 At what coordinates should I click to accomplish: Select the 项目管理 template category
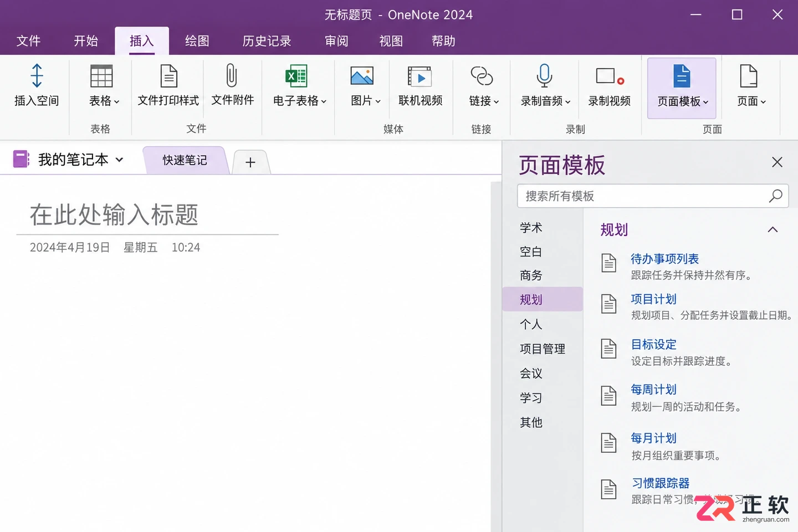(x=543, y=349)
